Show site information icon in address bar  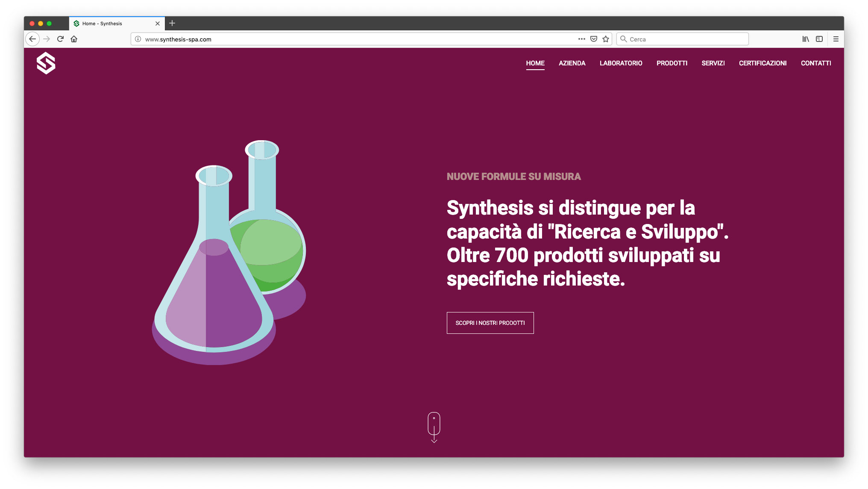138,39
